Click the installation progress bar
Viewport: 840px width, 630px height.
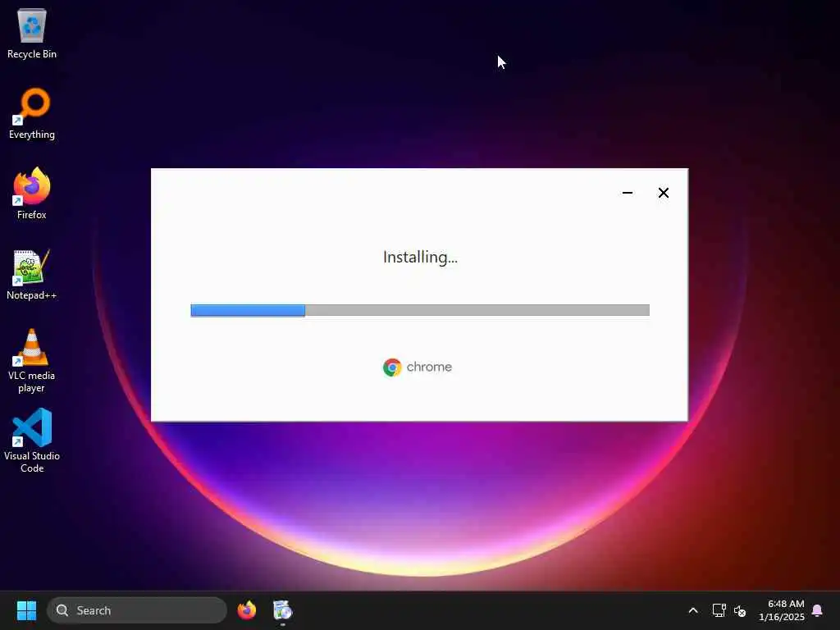420,310
